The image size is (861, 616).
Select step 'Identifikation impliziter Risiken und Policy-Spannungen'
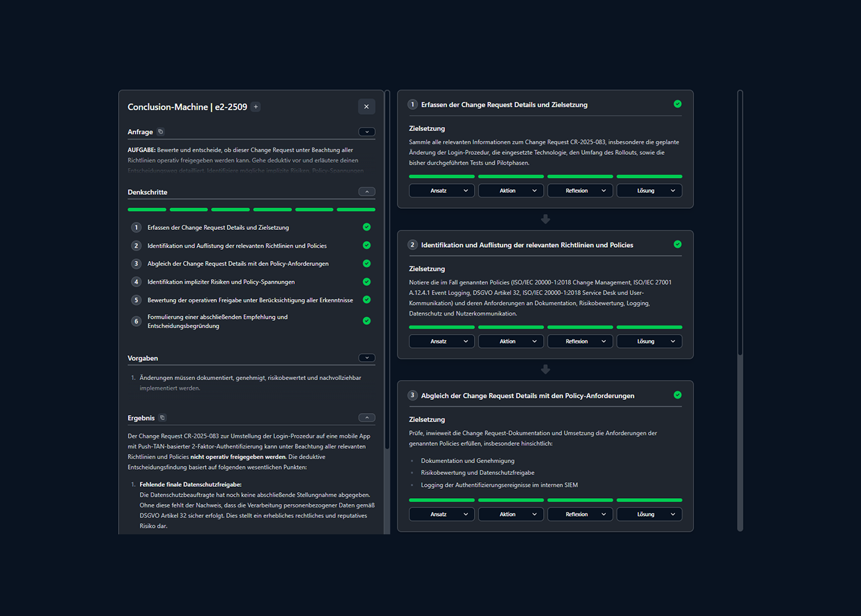(221, 282)
